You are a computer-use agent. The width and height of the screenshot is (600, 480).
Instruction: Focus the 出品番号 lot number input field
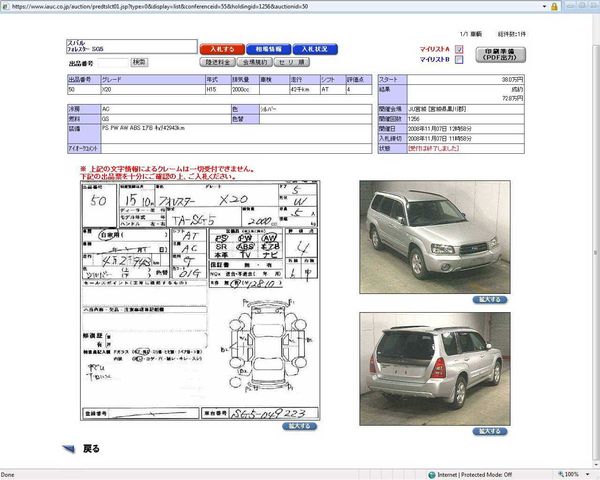tap(113, 62)
